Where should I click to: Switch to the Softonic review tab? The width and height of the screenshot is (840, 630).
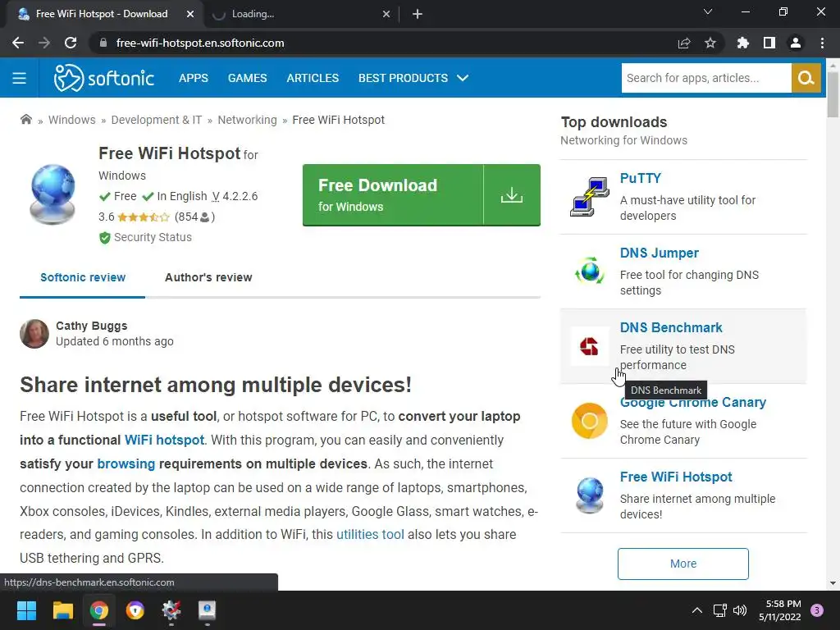pyautogui.click(x=83, y=277)
